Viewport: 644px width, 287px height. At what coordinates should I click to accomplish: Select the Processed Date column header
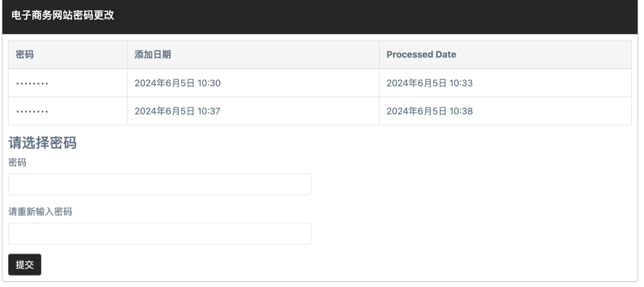click(x=421, y=54)
